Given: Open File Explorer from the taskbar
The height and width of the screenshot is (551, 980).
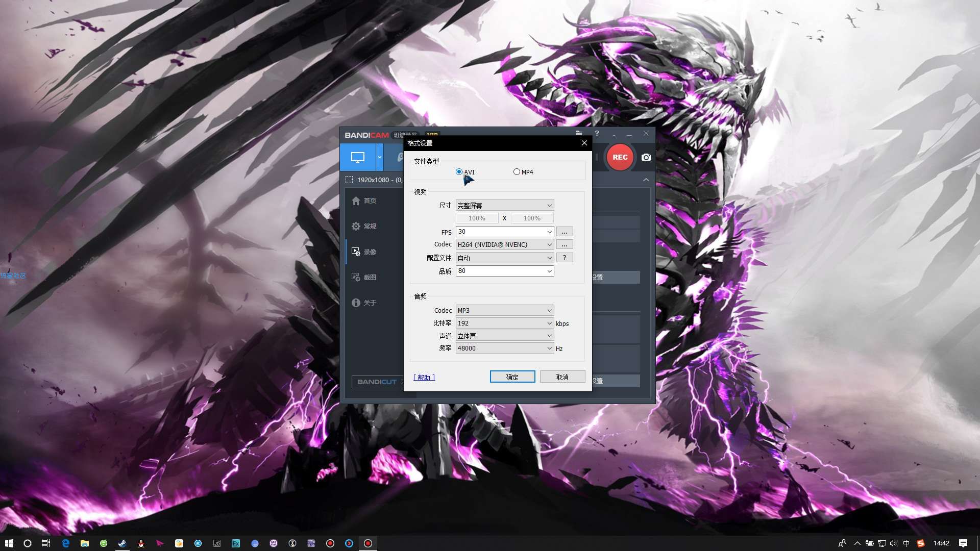Looking at the screenshot, I should pos(85,543).
